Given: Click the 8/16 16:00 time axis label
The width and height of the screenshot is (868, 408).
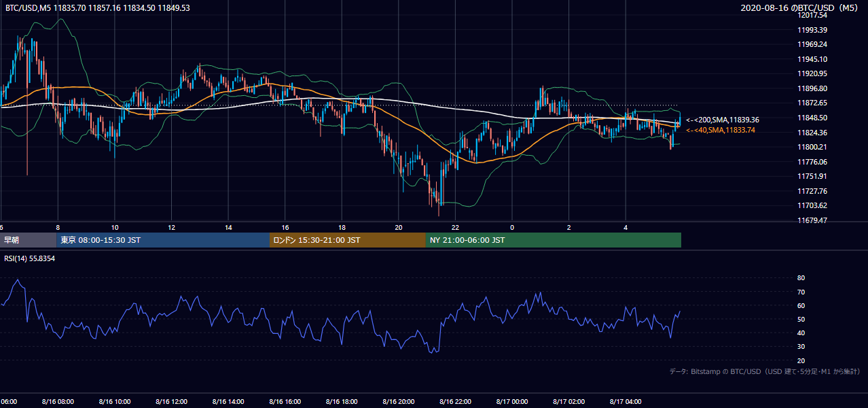Looking at the screenshot, I should [285, 402].
